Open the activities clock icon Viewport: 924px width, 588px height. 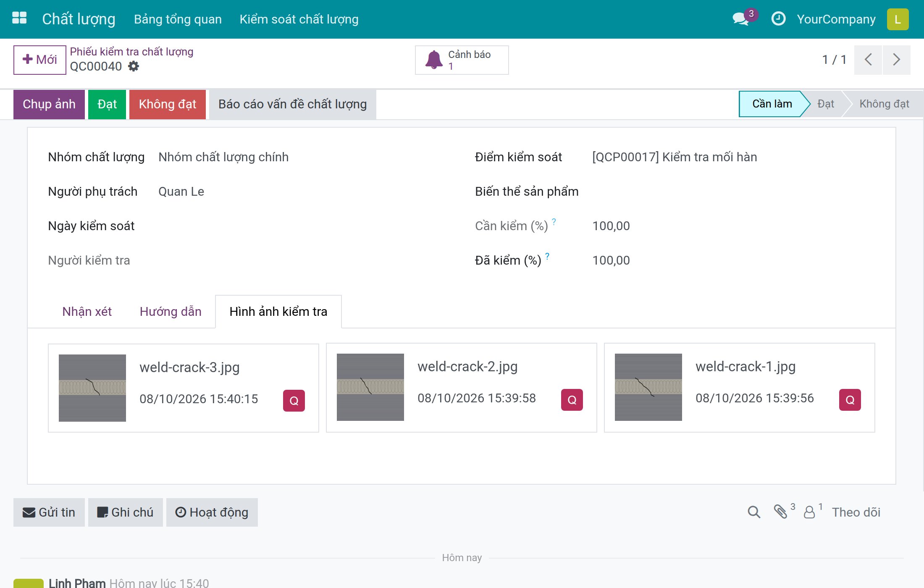[x=778, y=19]
